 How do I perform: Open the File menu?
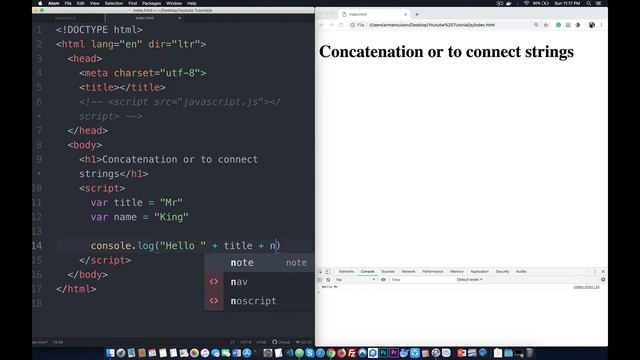coord(68,3)
